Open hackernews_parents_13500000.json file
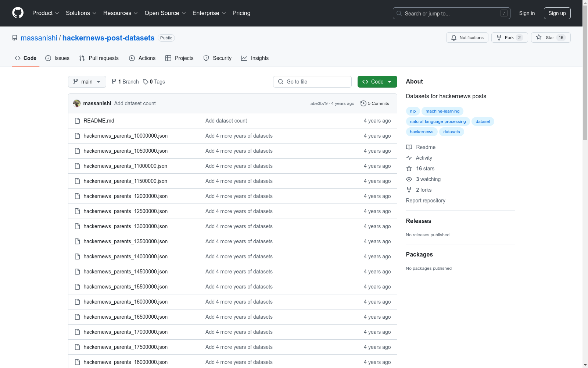Image resolution: width=588 pixels, height=368 pixels. [x=126, y=241]
